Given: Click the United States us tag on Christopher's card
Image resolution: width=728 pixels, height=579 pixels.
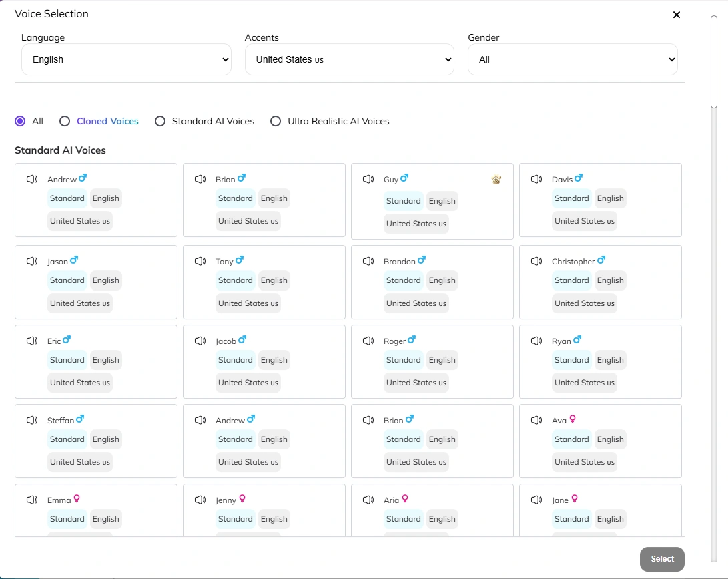Looking at the screenshot, I should pos(584,303).
